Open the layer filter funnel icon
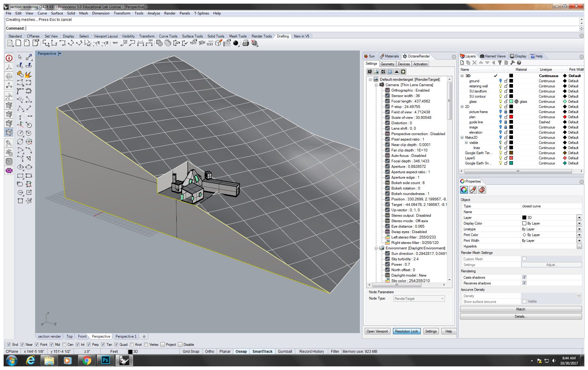588x370 pixels. 500,63
